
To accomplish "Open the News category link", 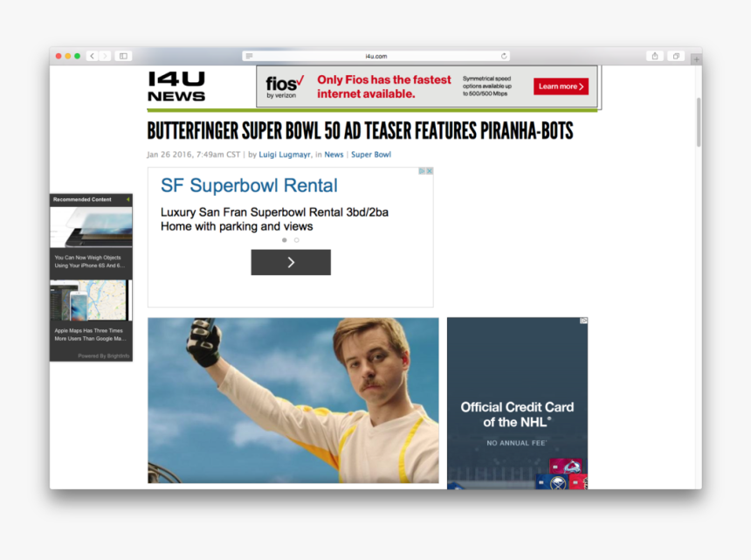I will pos(334,155).
